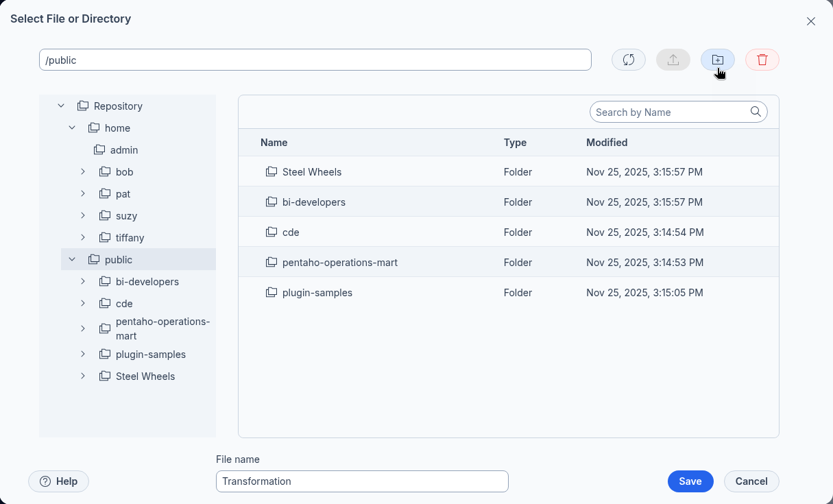Click the Repository icon in the tree

[83, 106]
